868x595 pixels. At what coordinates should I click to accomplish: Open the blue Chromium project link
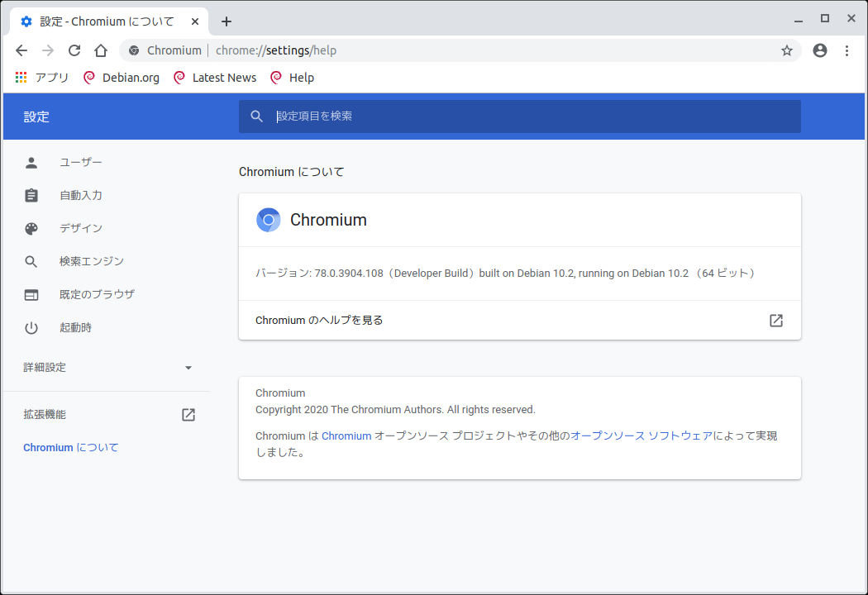[346, 436]
